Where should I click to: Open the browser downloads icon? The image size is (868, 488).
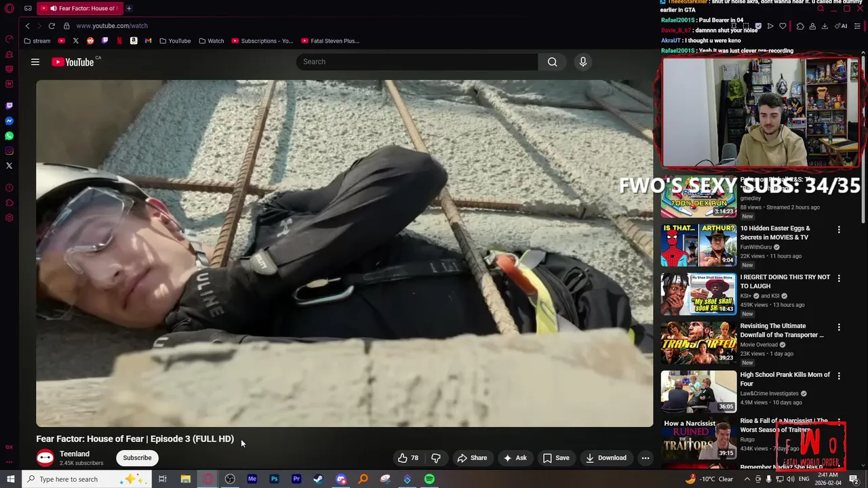[x=825, y=26]
